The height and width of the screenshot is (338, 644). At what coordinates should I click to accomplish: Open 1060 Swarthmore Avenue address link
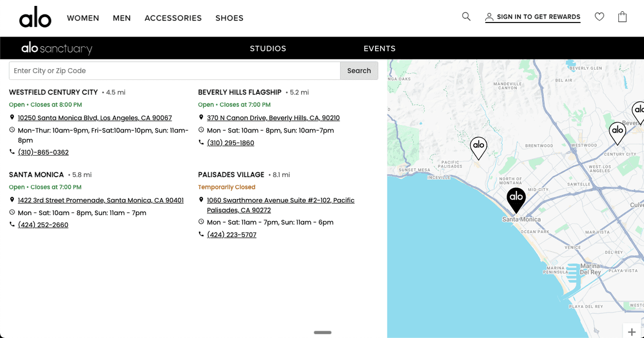click(x=281, y=205)
